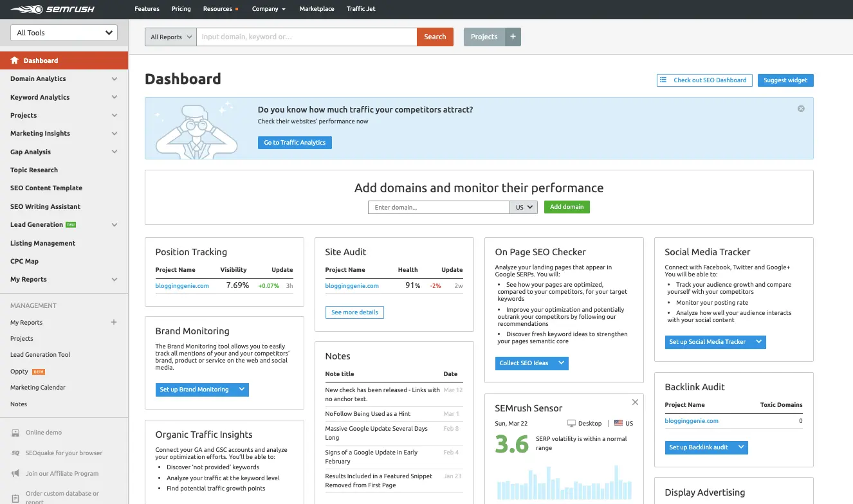Image resolution: width=853 pixels, height=504 pixels.
Task: Expand Lead Generation section
Action: click(115, 225)
